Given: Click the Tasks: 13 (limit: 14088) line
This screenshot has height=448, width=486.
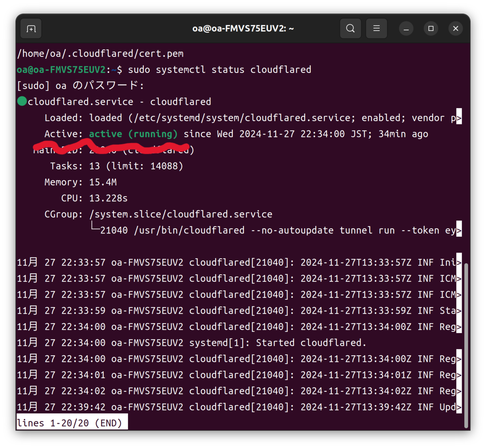Looking at the screenshot, I should coord(117,166).
